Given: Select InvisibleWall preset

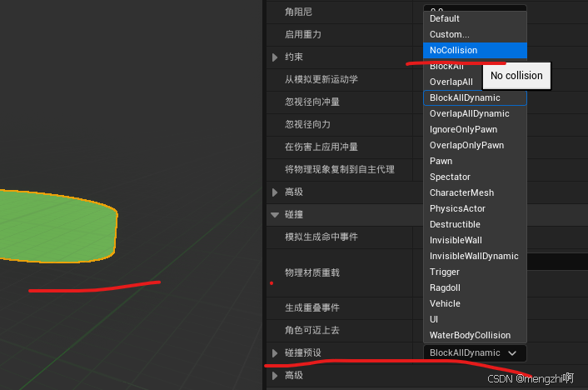Looking at the screenshot, I should pos(475,240).
